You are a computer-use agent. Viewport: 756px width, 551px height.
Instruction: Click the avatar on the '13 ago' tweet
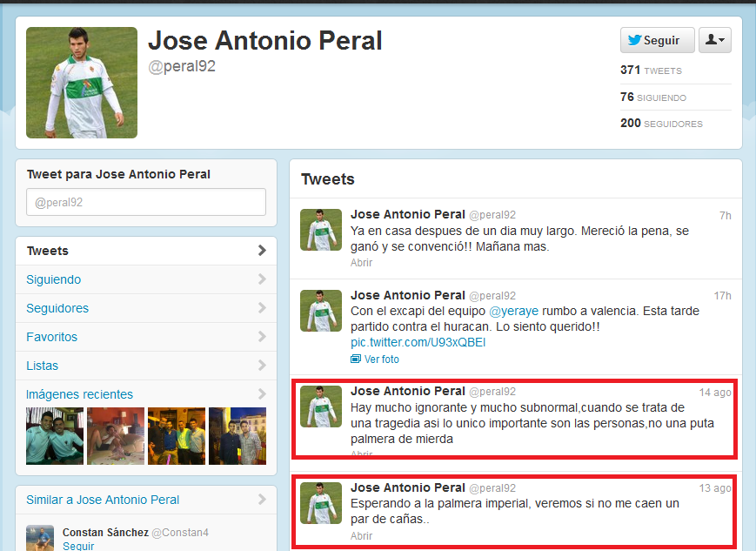tap(321, 503)
